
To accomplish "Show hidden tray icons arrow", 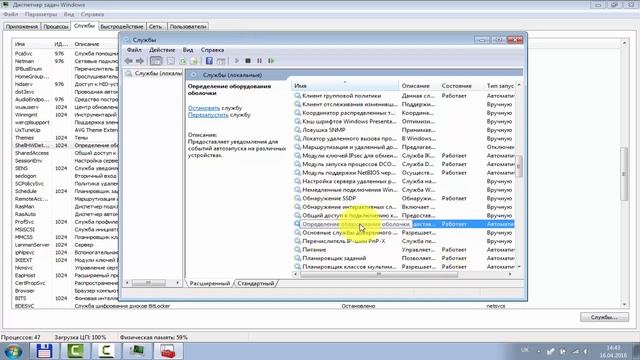I will click(x=538, y=351).
